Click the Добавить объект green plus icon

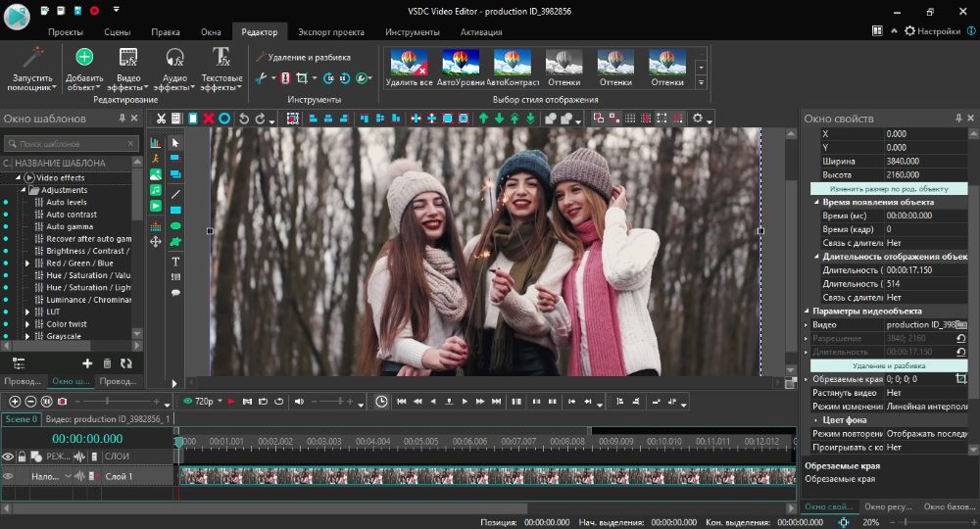[x=84, y=57]
